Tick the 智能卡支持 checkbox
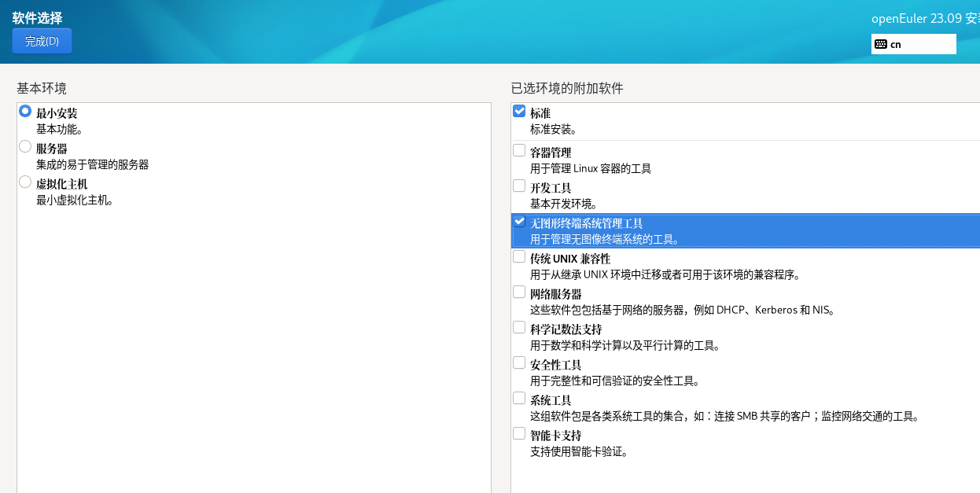The width and height of the screenshot is (980, 493). point(519,434)
